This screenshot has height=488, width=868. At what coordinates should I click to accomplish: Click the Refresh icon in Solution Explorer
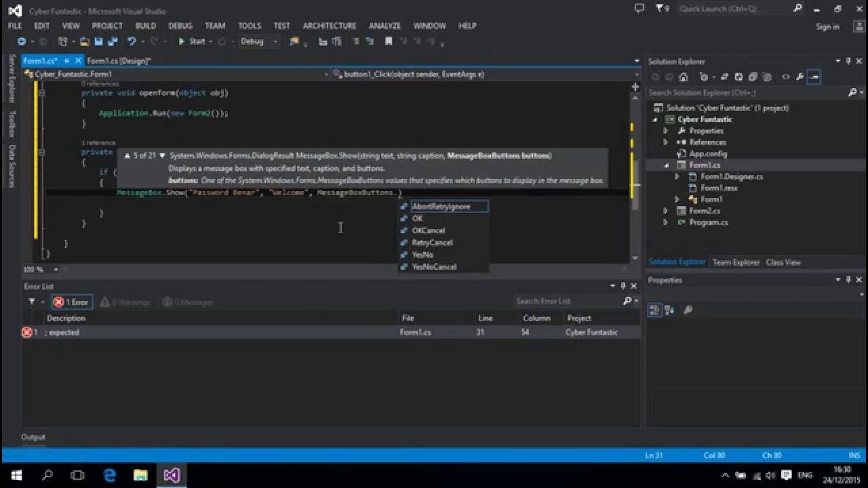[x=738, y=77]
